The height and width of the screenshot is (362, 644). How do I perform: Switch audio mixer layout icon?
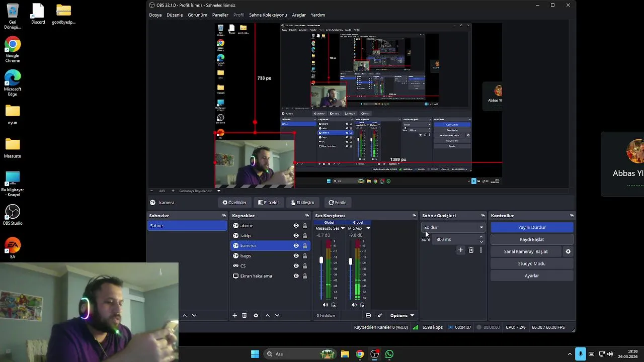368,315
